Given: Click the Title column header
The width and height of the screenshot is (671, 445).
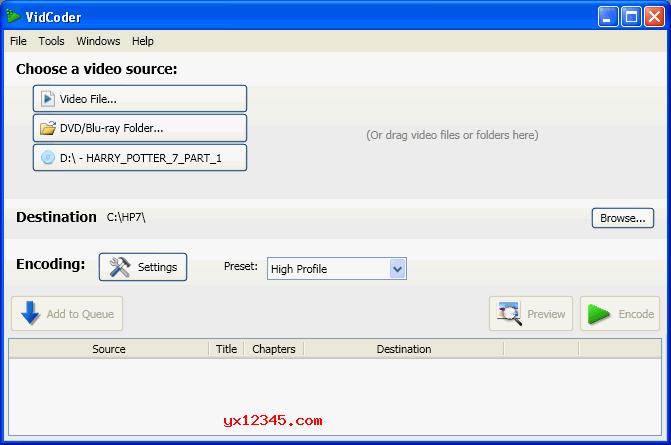Looking at the screenshot, I should 226,349.
